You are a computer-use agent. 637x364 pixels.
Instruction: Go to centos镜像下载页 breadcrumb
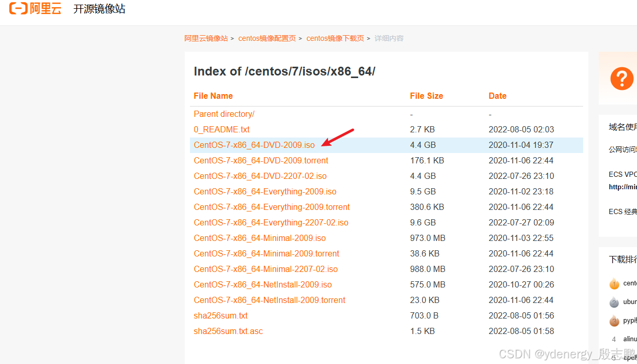click(335, 38)
